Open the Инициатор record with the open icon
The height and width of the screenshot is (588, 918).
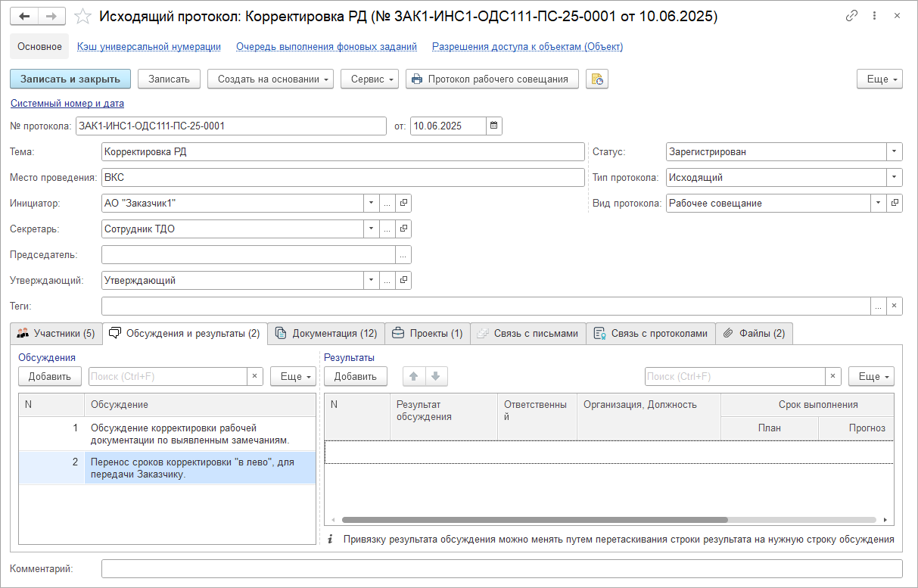404,203
